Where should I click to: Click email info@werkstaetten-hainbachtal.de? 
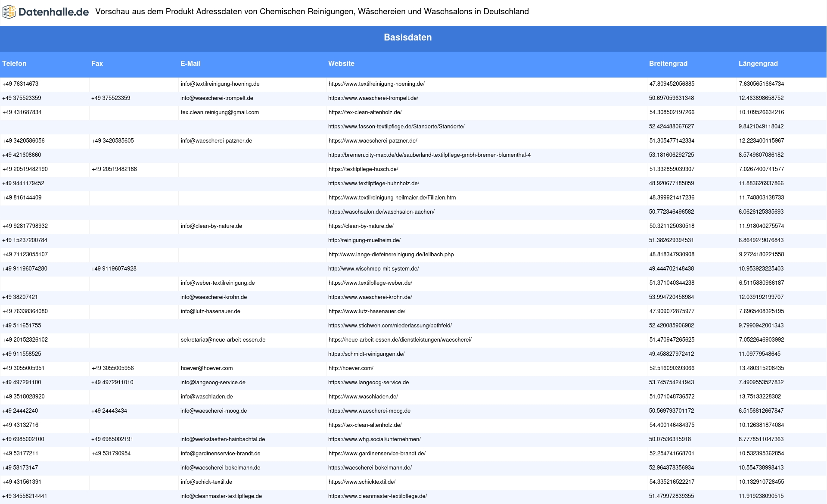223,439
